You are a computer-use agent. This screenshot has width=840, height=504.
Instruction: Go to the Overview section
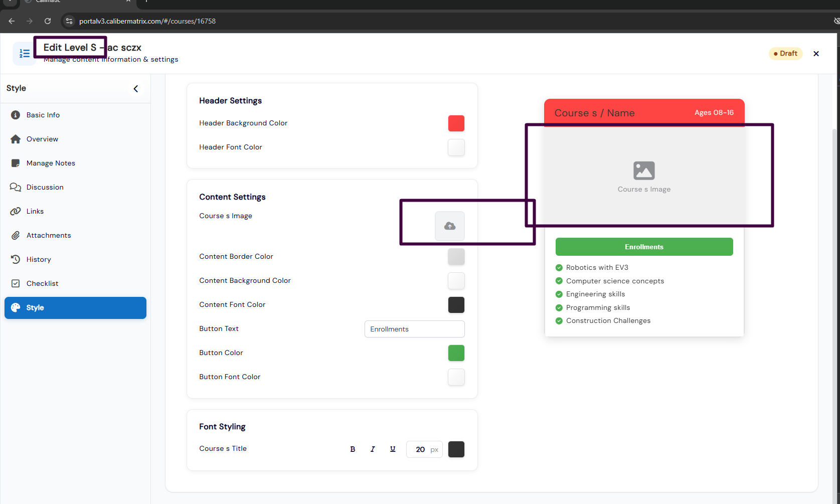(x=75, y=139)
